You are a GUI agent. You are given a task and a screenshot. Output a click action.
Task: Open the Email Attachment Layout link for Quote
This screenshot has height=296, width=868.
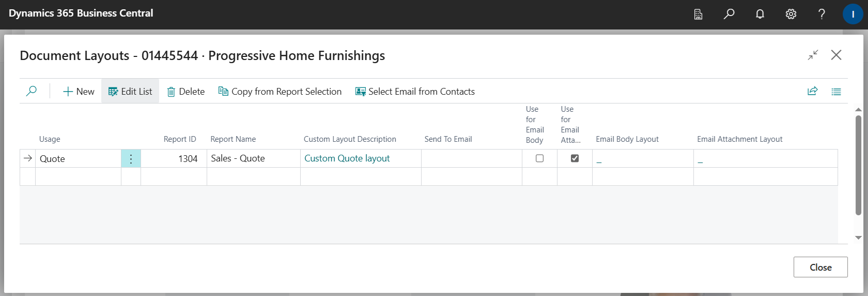click(700, 160)
